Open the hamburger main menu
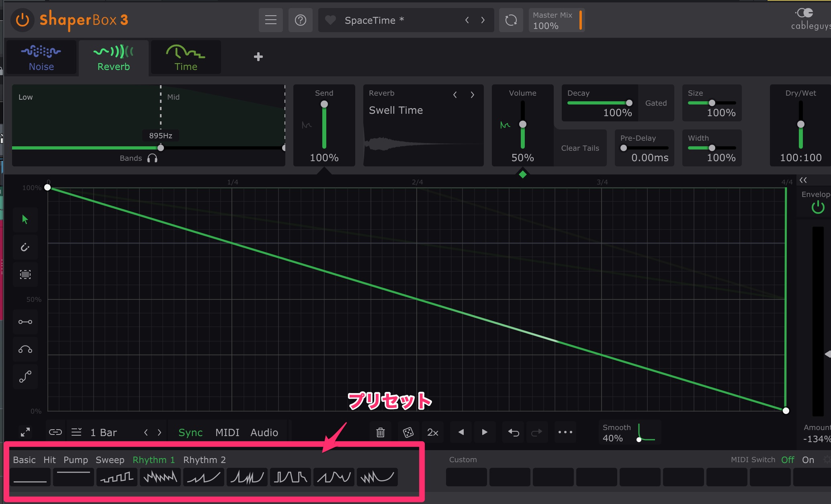The height and width of the screenshot is (504, 831). pyautogui.click(x=271, y=20)
